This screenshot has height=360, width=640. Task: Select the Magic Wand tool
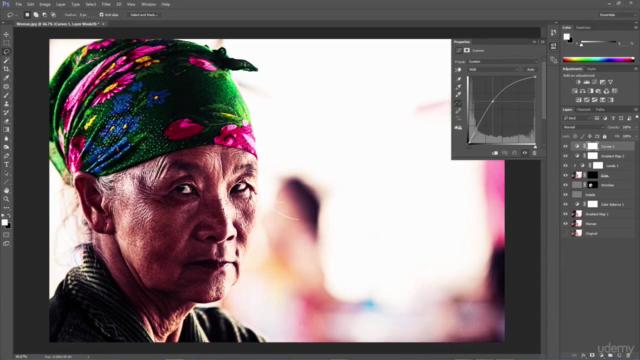tap(6, 60)
